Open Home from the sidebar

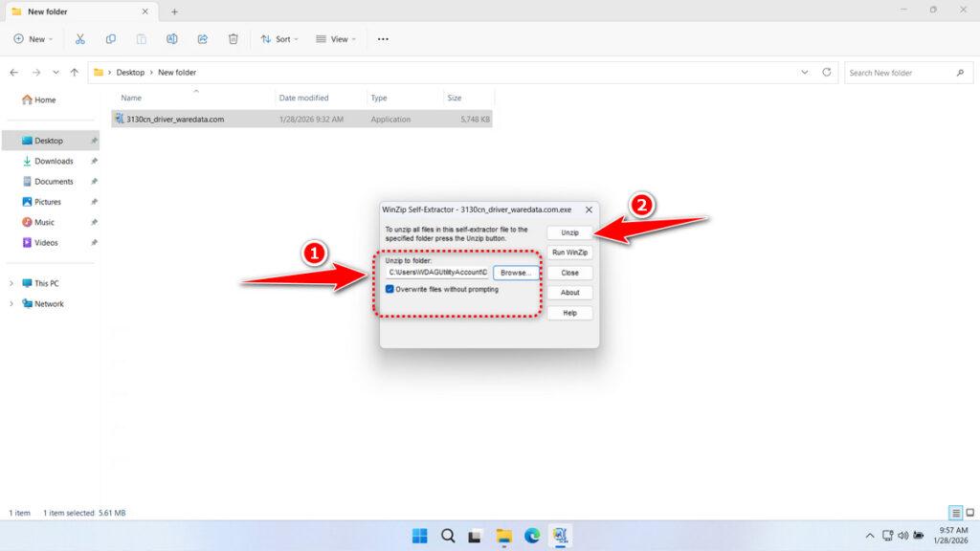(45, 99)
